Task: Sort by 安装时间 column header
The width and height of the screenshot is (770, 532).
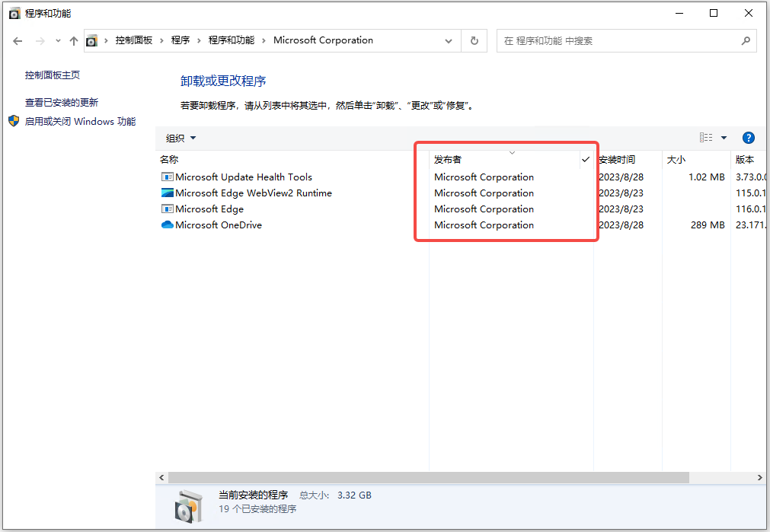Action: [628, 160]
